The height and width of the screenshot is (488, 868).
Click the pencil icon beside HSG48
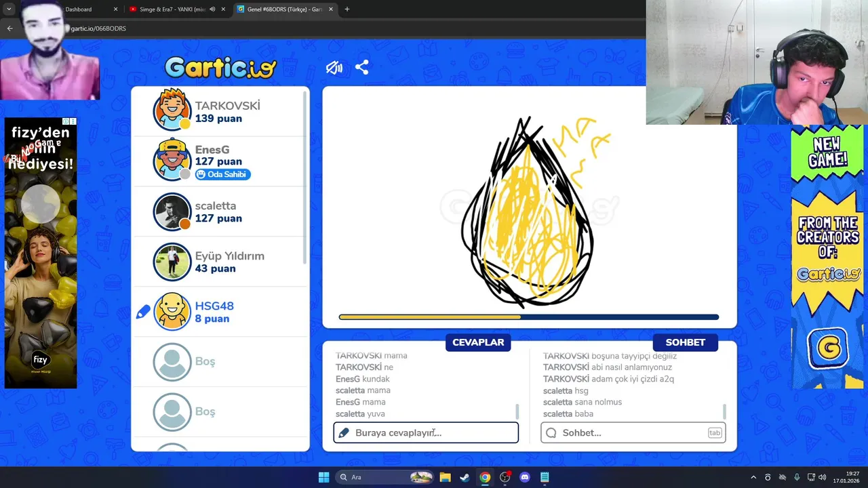click(x=143, y=312)
